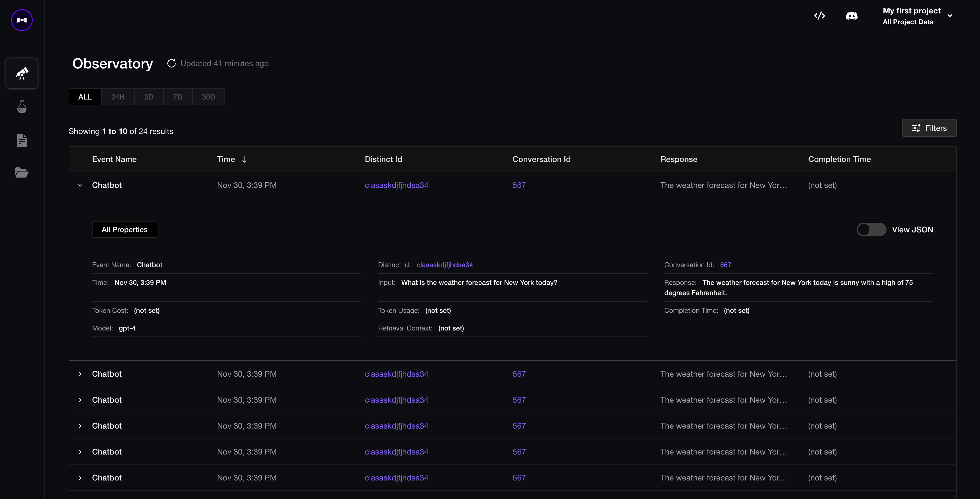980x499 pixels.
Task: Sort by the Time column header
Action: tap(226, 159)
